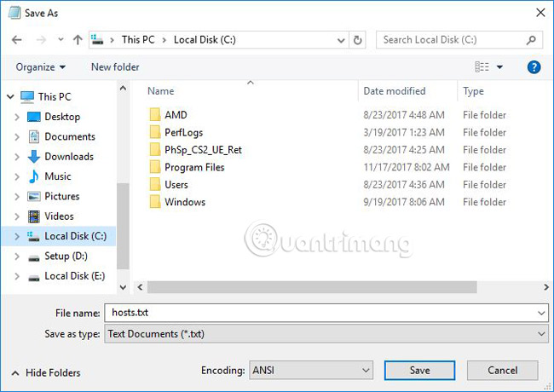Select the AMD folder icon
Screen dimensions: 554x392
[155, 115]
